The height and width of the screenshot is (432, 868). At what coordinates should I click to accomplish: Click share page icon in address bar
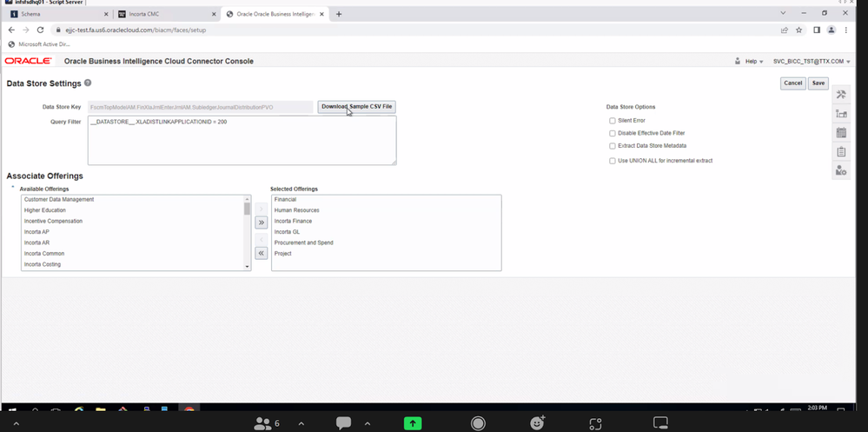(785, 30)
